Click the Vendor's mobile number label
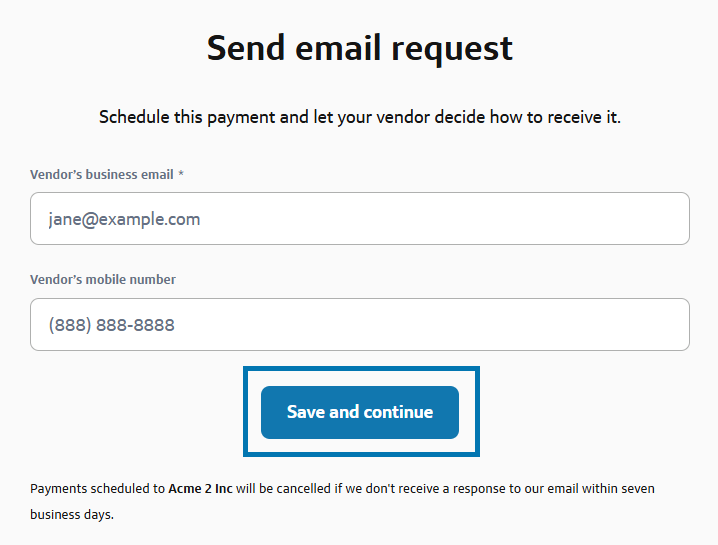718x545 pixels. 103,280
